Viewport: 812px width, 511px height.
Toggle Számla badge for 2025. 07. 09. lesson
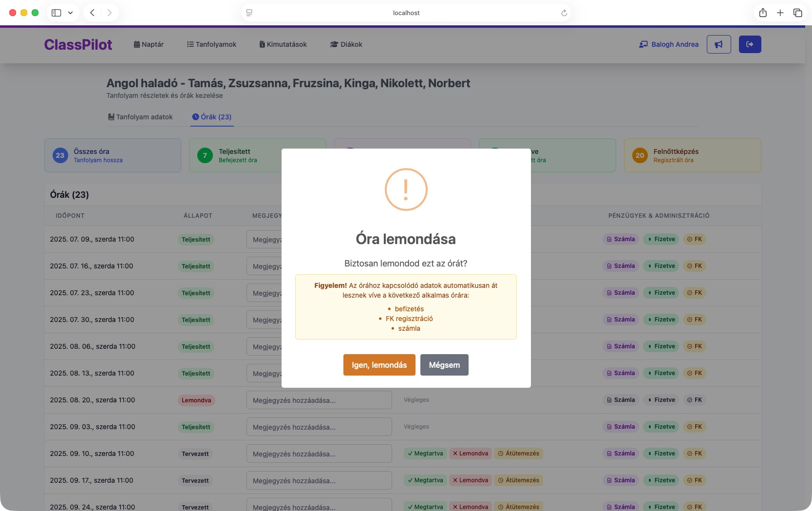pyautogui.click(x=621, y=239)
